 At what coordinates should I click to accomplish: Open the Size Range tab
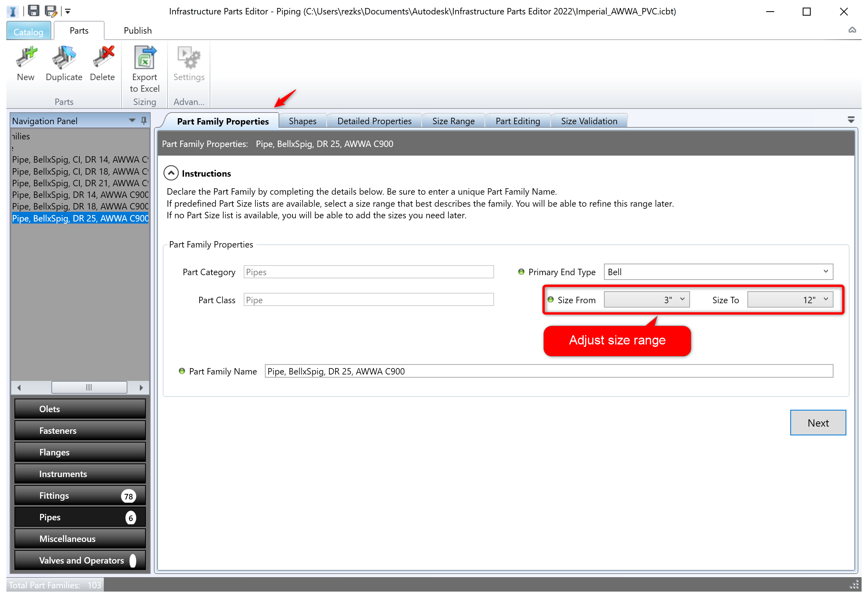click(x=453, y=121)
